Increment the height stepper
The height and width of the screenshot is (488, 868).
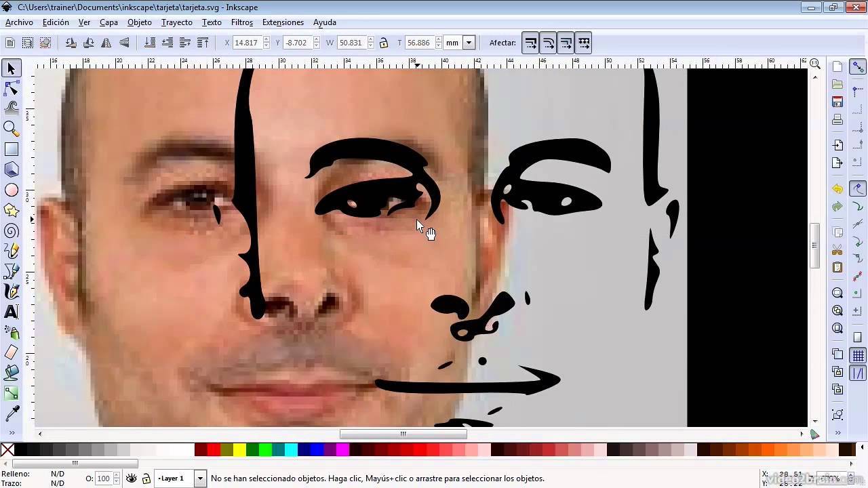pyautogui.click(x=438, y=39)
